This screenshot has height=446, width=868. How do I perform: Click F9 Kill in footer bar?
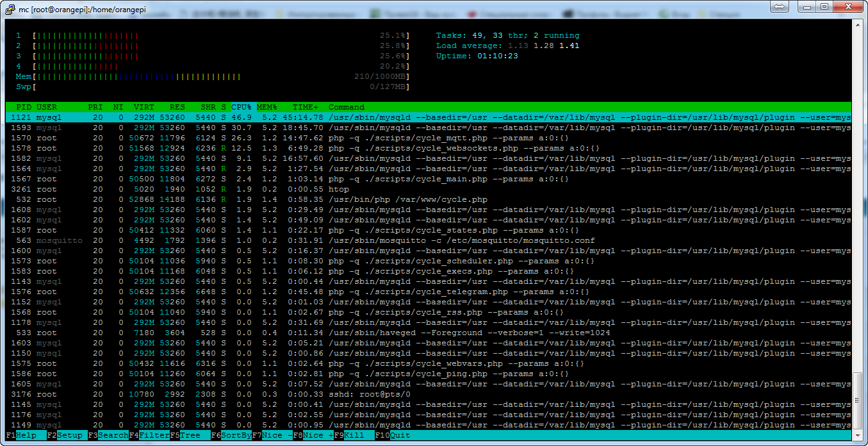click(354, 435)
